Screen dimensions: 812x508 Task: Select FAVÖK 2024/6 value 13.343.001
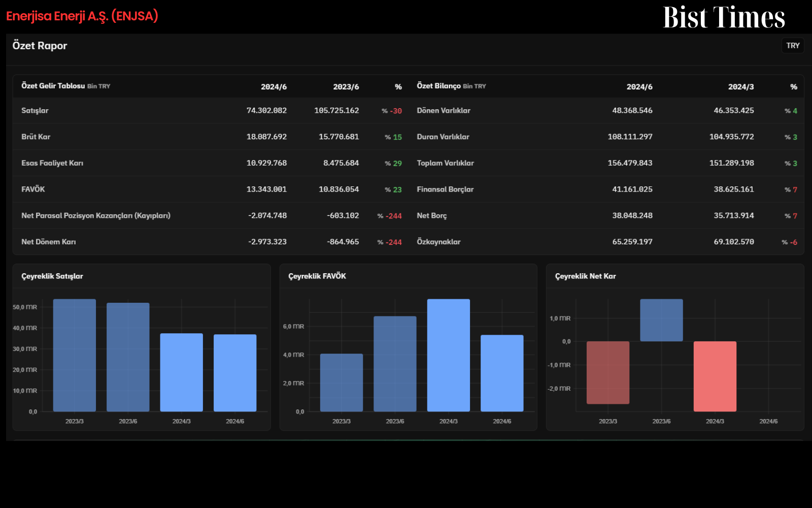coord(266,189)
